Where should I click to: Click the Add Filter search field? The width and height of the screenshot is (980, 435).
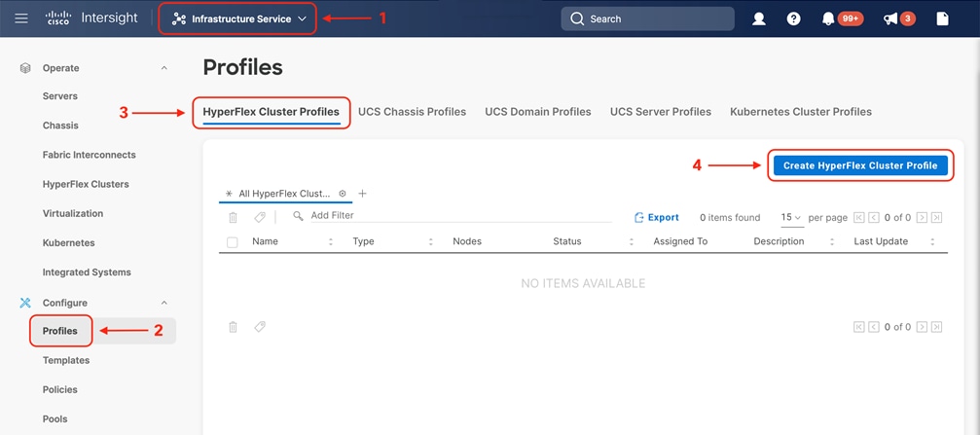tap(460, 216)
